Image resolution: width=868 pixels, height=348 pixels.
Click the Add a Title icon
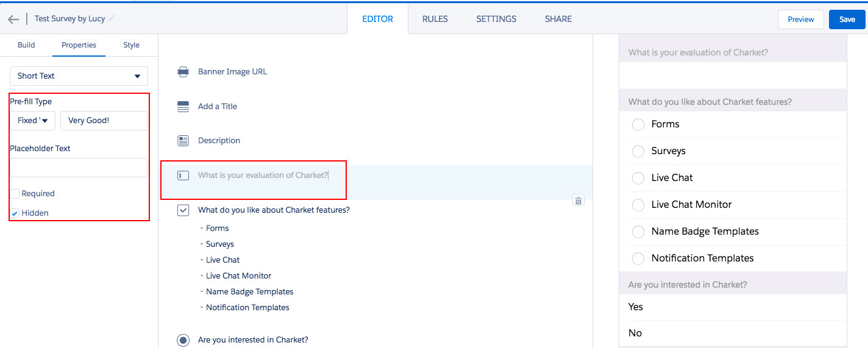[x=183, y=107]
